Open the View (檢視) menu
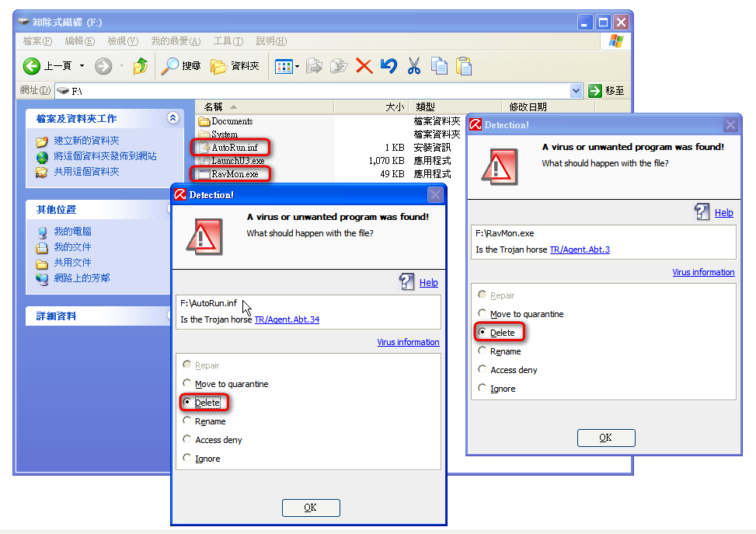The image size is (756, 534). (x=123, y=41)
